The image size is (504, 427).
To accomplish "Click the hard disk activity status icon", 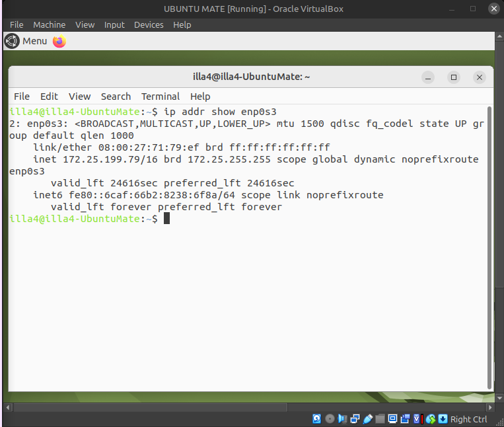I will point(317,419).
